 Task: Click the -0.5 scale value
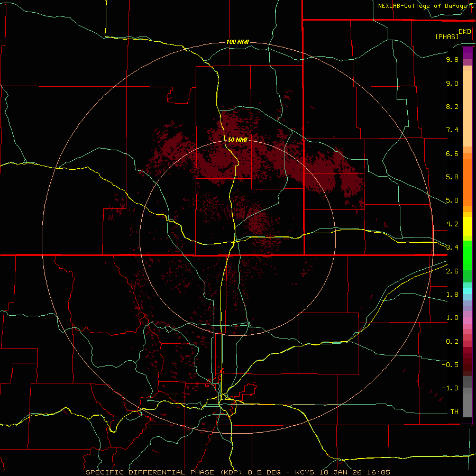click(450, 365)
